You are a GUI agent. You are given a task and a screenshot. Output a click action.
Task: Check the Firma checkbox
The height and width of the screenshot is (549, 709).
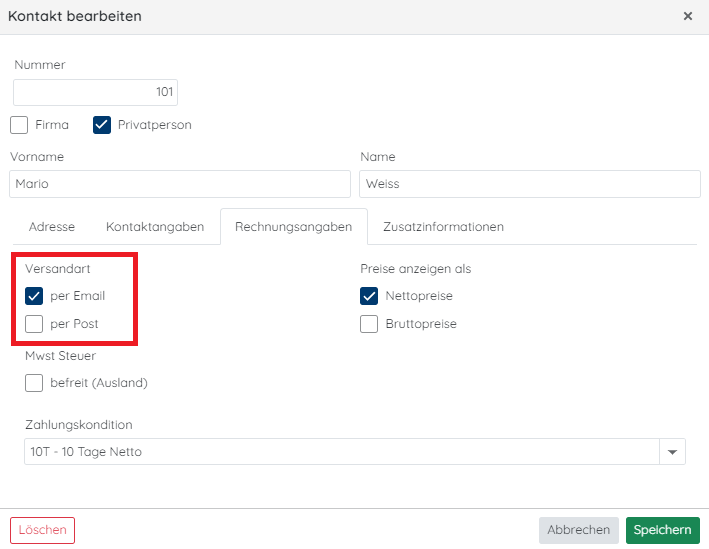tap(19, 125)
